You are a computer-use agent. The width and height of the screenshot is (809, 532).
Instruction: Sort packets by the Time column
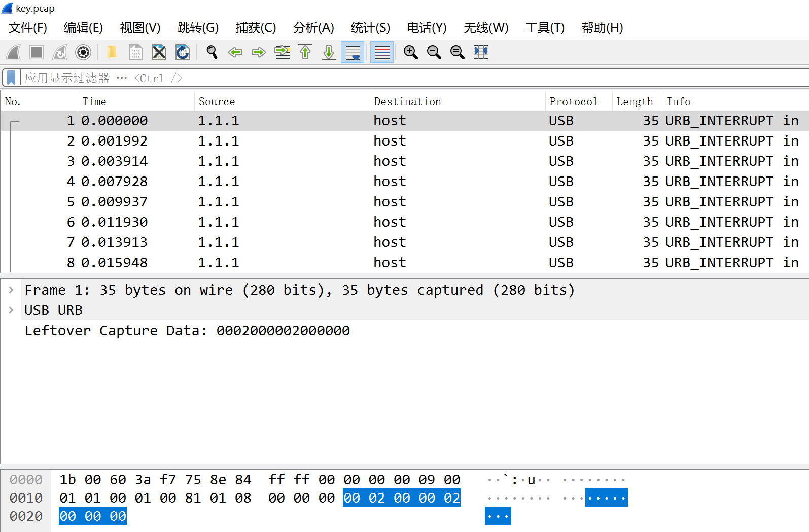coord(136,101)
